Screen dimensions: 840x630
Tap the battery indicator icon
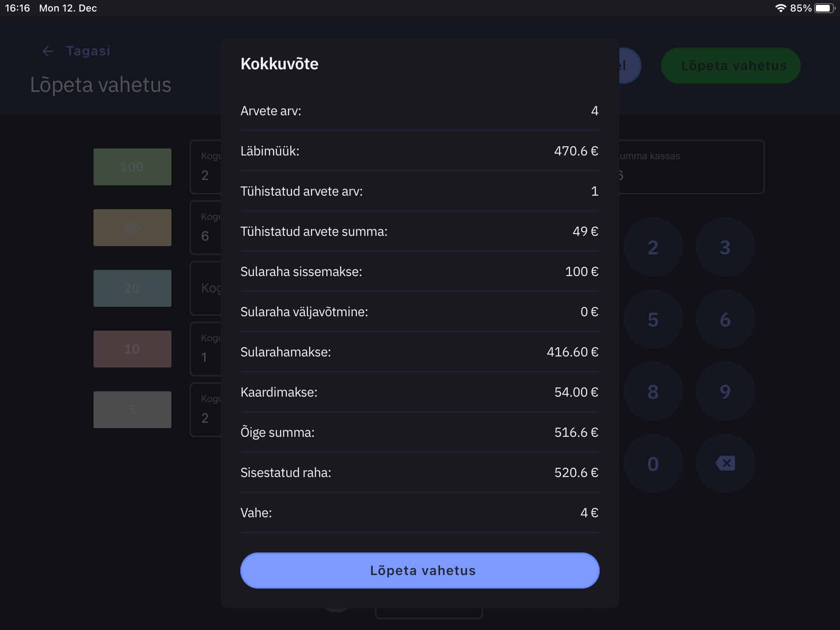pos(824,8)
